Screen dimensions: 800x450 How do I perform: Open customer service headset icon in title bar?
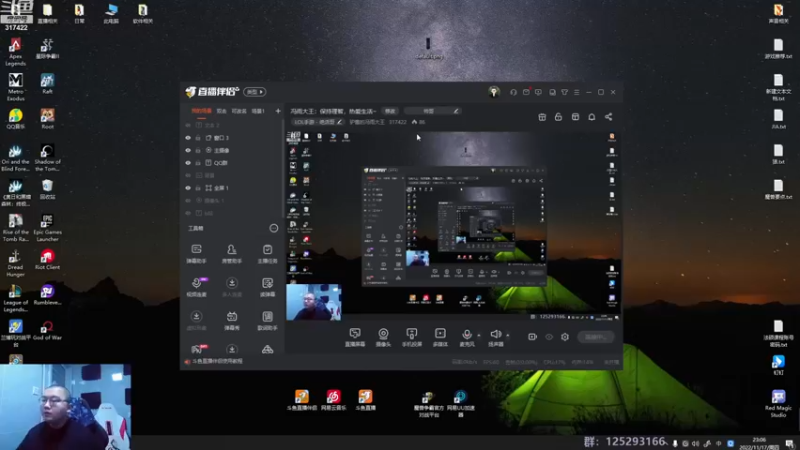tap(513, 92)
